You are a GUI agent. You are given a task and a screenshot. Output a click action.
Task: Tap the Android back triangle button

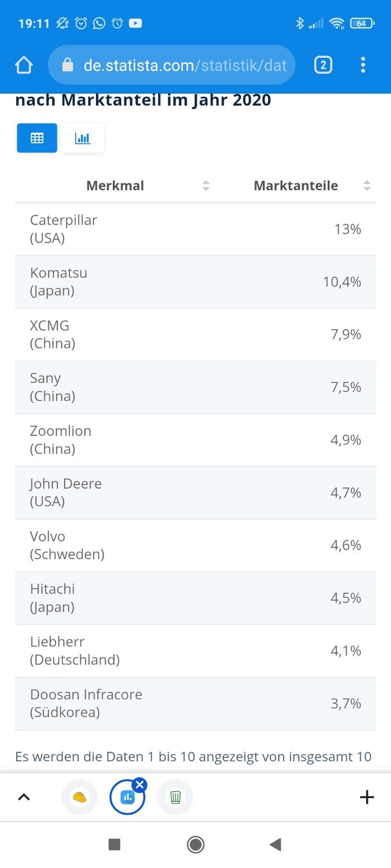tap(276, 844)
